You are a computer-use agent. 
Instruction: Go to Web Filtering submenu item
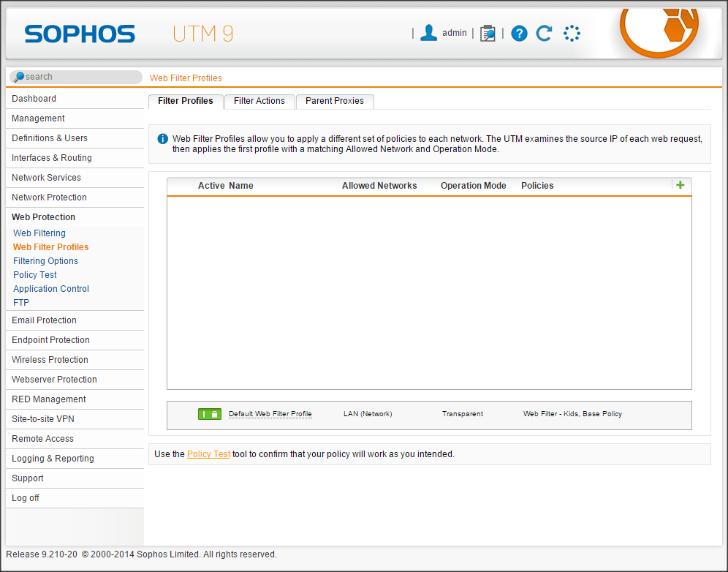click(39, 233)
